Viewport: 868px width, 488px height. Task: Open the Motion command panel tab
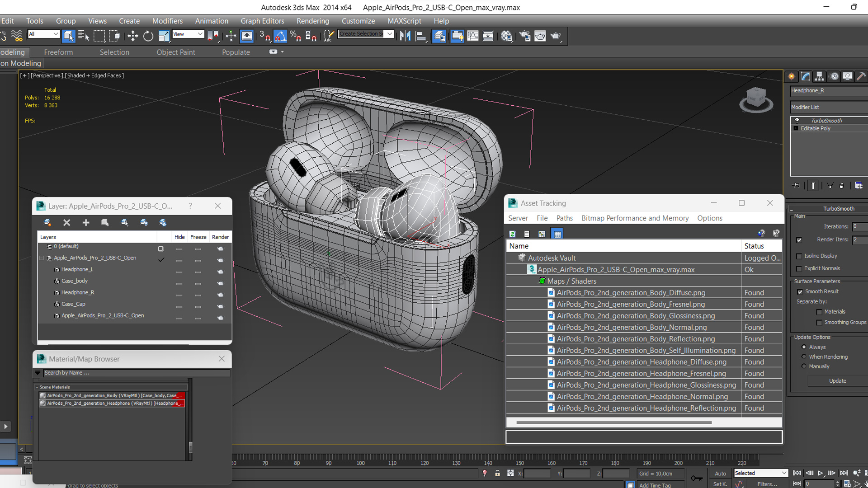pos(834,76)
